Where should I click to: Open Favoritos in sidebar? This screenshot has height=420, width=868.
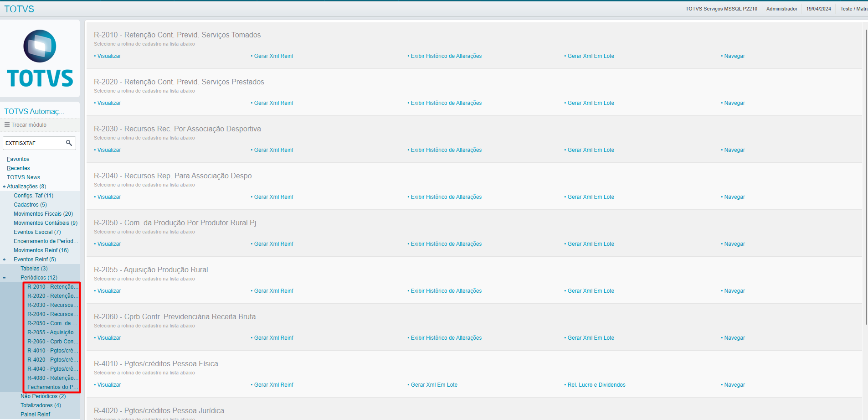point(18,159)
